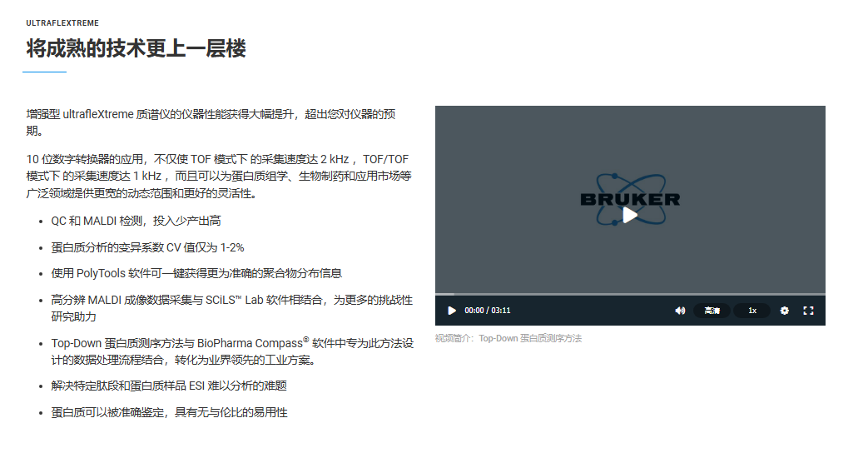Viewport: 868px width, 453px height.
Task: Open the 高清 video quality selector
Action: point(712,311)
